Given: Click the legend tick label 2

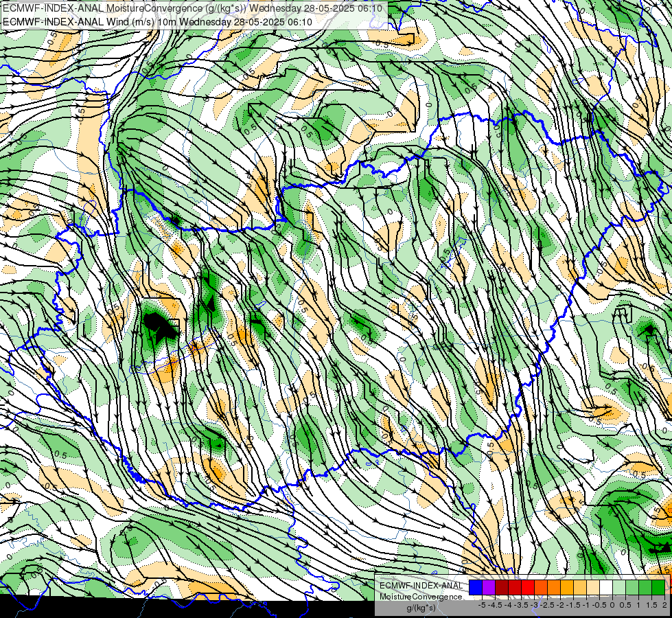Looking at the screenshot, I should [x=664, y=605].
